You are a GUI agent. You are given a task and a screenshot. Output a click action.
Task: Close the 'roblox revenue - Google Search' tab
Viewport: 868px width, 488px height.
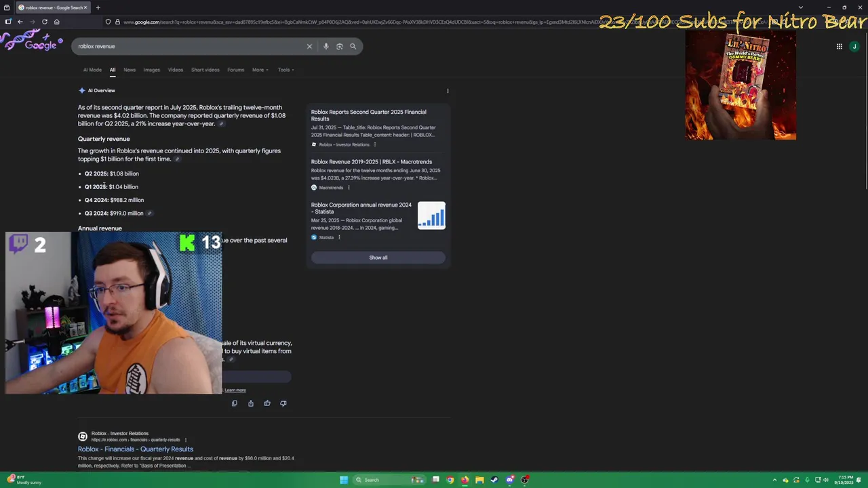85,7
